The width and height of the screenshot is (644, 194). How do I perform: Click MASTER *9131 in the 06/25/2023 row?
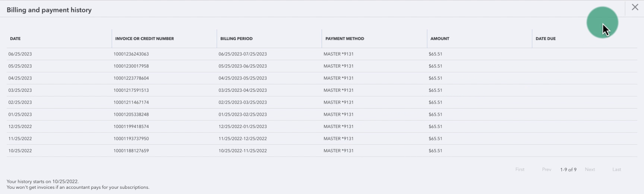tap(338, 54)
